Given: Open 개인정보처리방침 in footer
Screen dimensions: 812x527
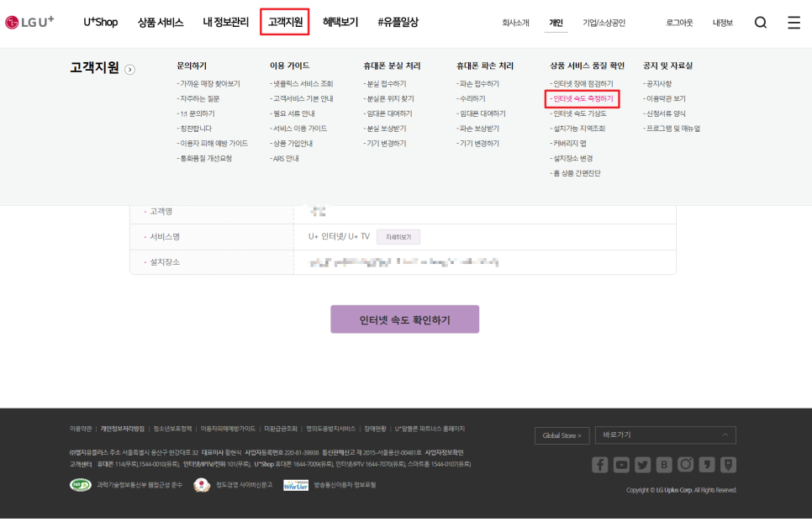Looking at the screenshot, I should (122, 430).
